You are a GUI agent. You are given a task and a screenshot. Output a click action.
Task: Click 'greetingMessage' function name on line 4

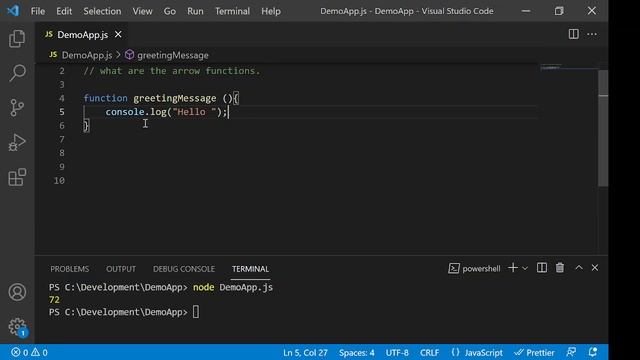pyautogui.click(x=175, y=98)
